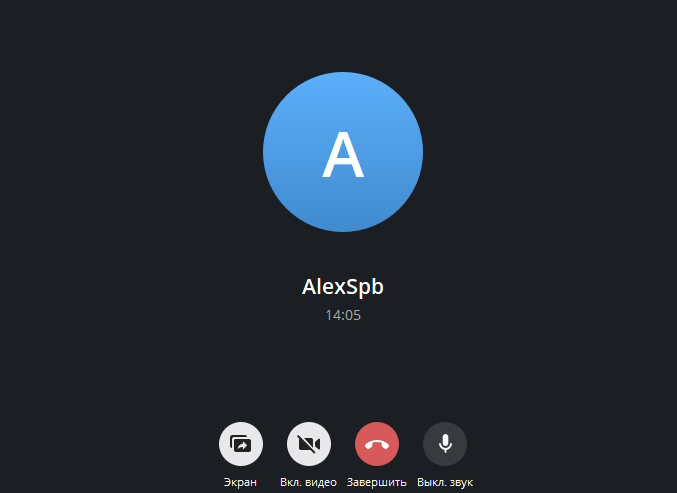Select the AlexSpb contact name

pyautogui.click(x=343, y=287)
